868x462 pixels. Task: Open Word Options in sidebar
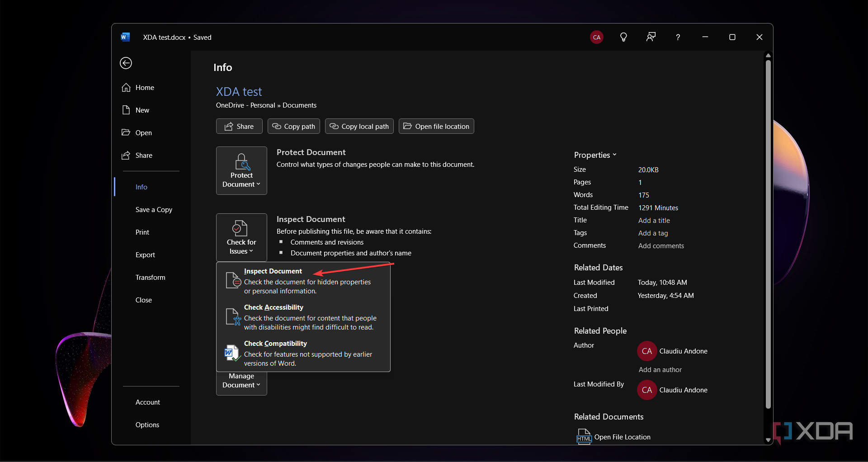[147, 424]
